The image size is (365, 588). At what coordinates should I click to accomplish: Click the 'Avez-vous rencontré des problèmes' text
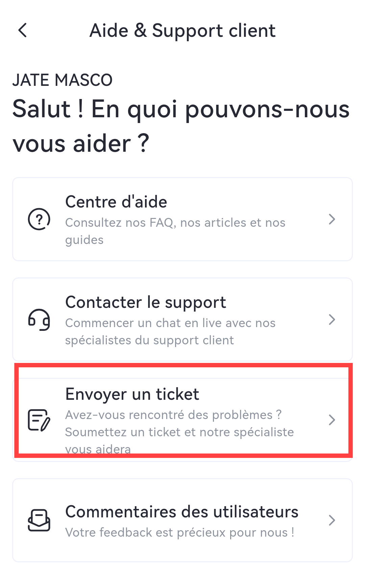(x=173, y=415)
